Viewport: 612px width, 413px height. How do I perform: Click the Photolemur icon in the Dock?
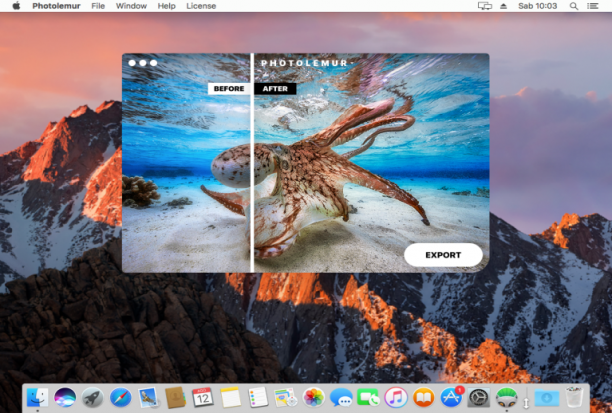coord(507,398)
